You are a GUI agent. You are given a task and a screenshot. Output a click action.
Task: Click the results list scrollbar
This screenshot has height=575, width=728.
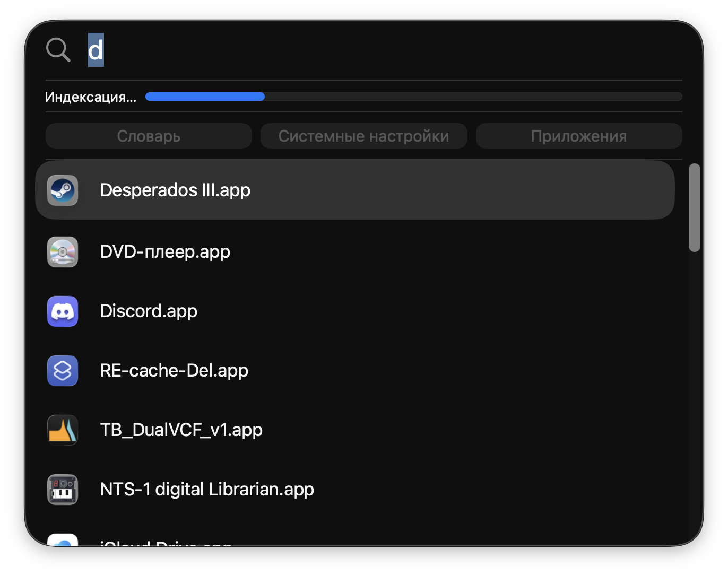point(694,207)
